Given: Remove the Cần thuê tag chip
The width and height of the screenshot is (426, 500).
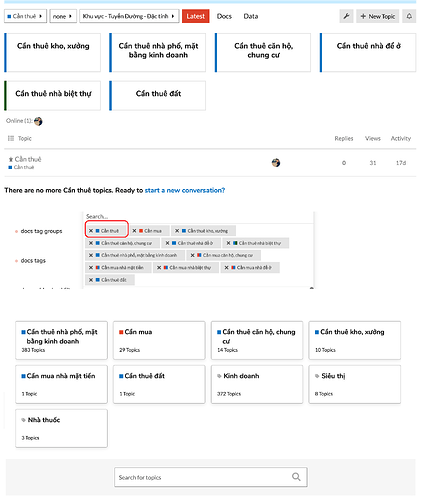Looking at the screenshot, I should (x=91, y=231).
